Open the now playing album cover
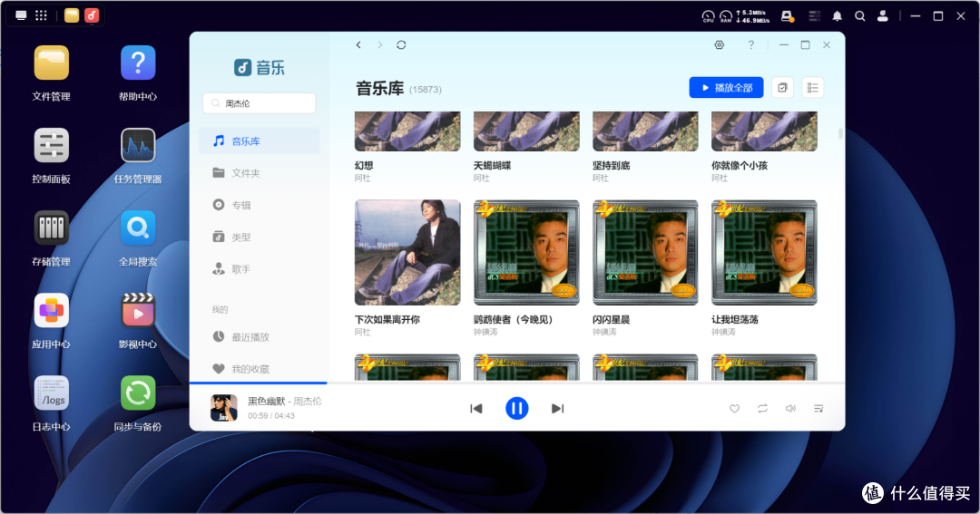Viewport: 980px width, 514px height. [x=224, y=408]
